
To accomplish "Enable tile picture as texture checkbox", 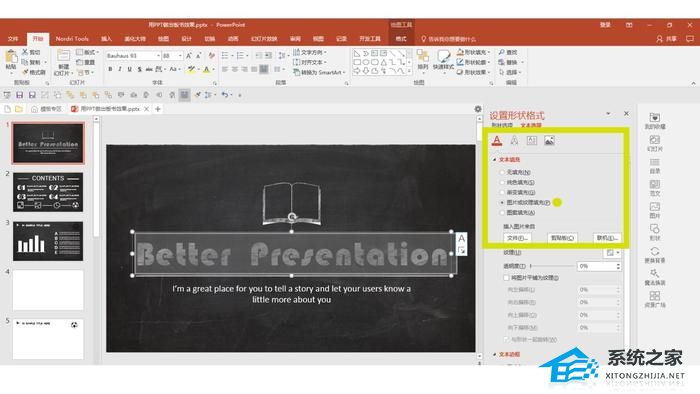I will click(x=506, y=278).
